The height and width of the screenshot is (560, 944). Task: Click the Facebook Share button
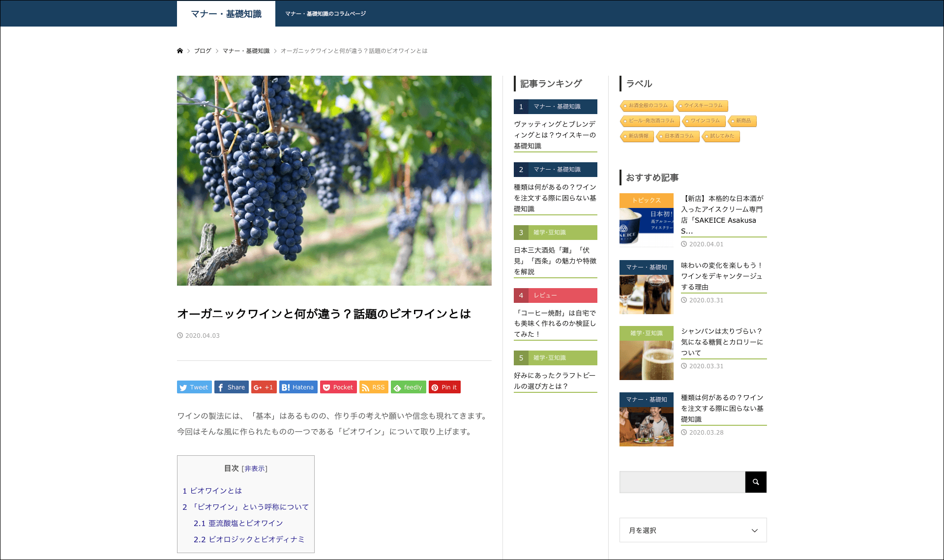coord(231,387)
